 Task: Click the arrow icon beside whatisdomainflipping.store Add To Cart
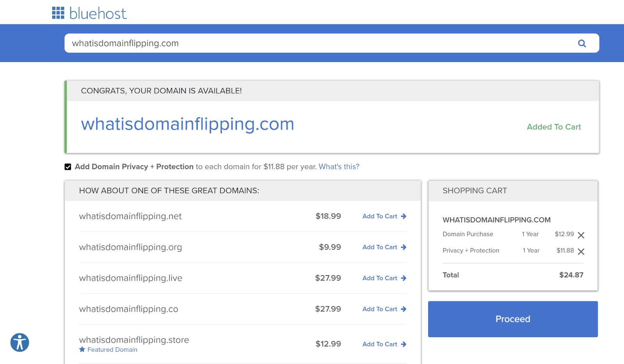pyautogui.click(x=404, y=344)
